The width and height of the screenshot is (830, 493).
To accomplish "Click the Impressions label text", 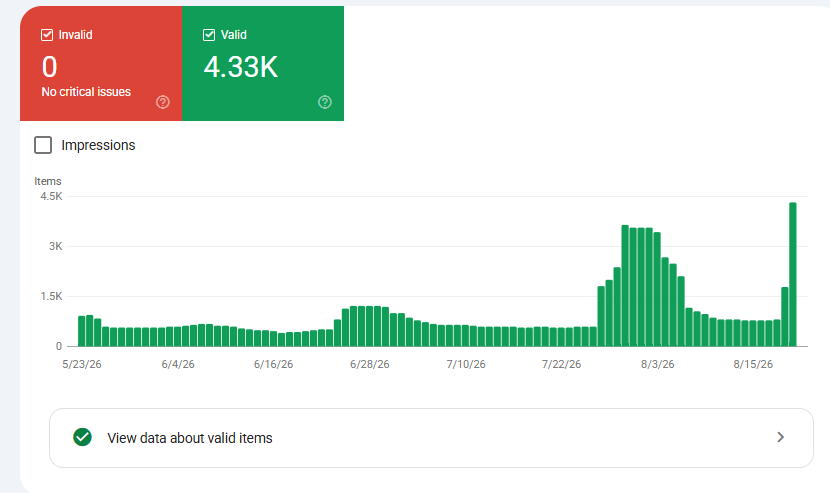I will coord(98,145).
